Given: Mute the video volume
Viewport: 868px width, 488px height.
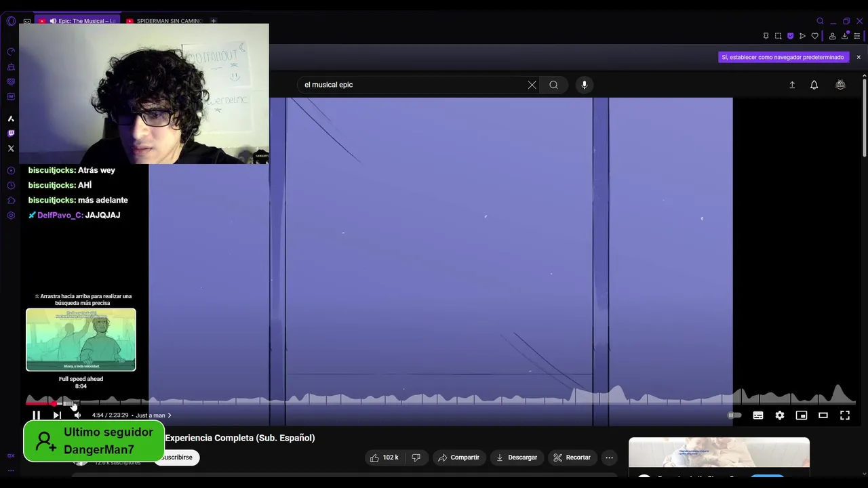Looking at the screenshot, I should tap(77, 415).
